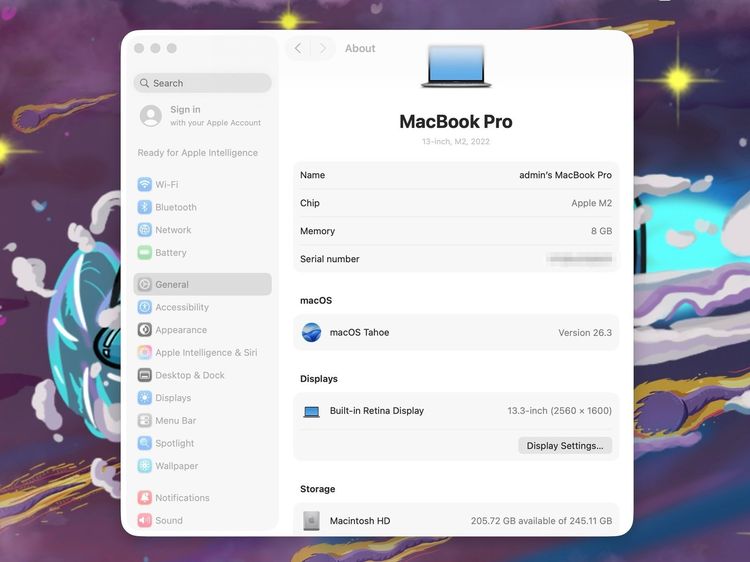Click the Menu Bar sidebar icon
The image size is (750, 562).
coord(144,421)
